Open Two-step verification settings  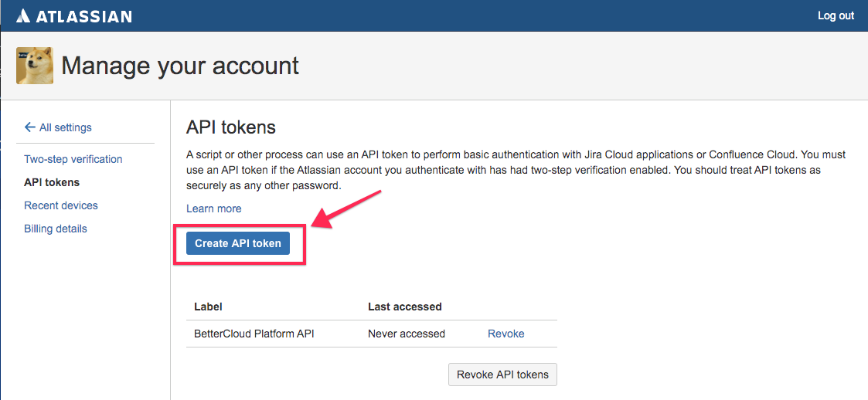point(73,159)
